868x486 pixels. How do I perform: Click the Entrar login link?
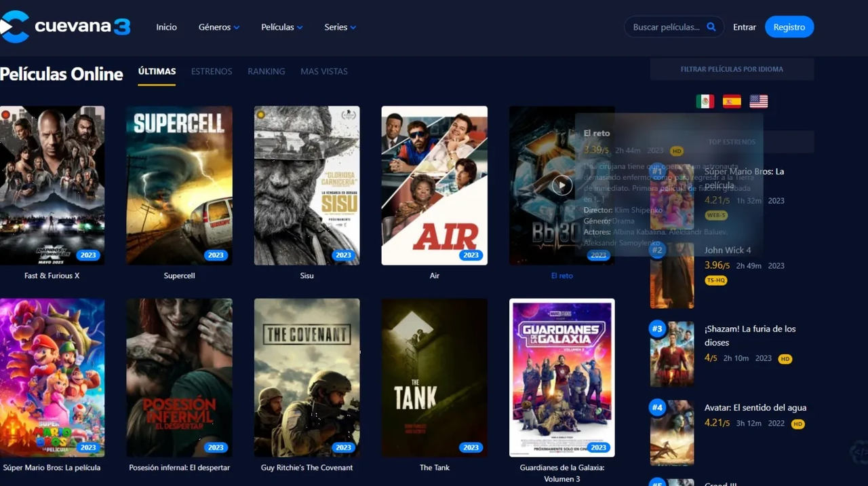point(745,27)
